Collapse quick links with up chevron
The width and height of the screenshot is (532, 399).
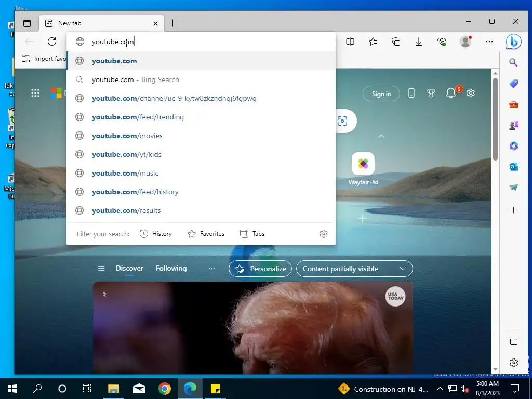tap(381, 136)
